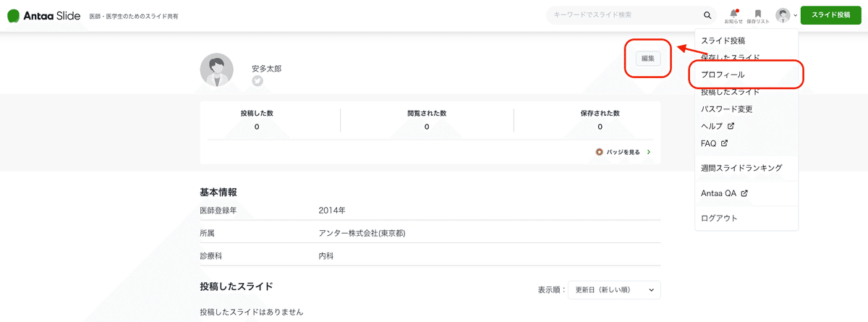
Task: Select プロフィール in the account menu
Action: pos(723,75)
